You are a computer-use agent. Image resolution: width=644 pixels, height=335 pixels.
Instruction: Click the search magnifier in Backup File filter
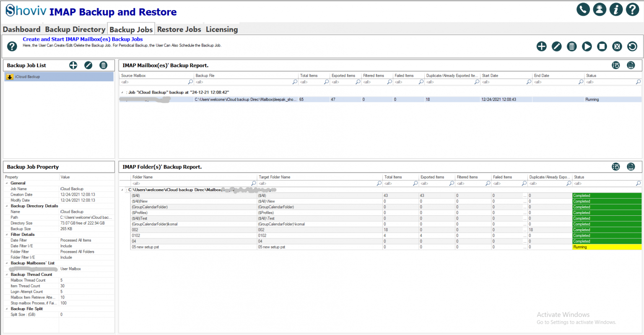point(295,82)
